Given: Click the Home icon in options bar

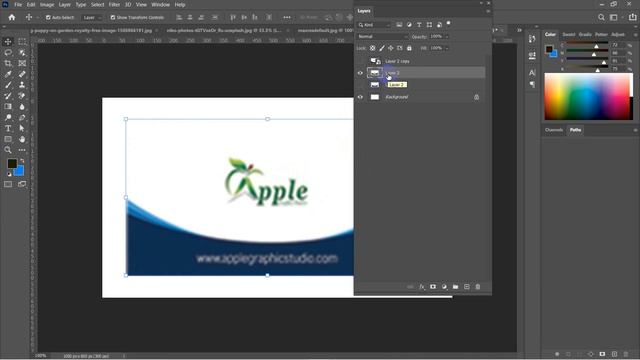Looking at the screenshot, I should point(12,17).
